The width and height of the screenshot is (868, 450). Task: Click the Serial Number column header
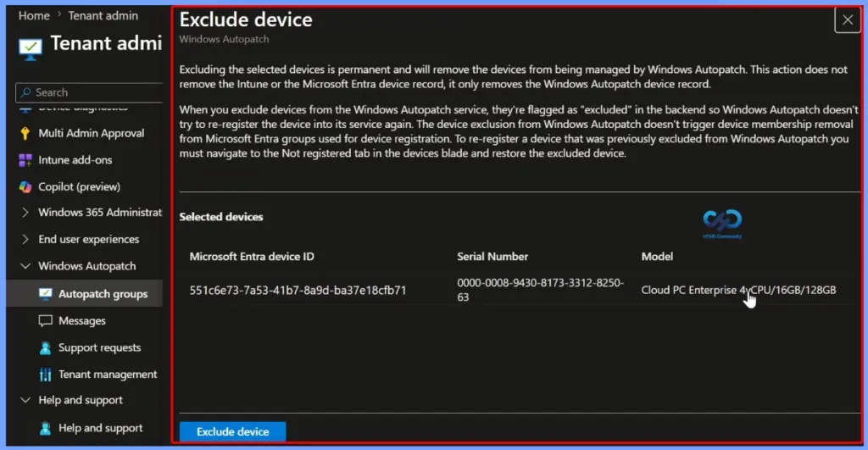[x=492, y=257]
